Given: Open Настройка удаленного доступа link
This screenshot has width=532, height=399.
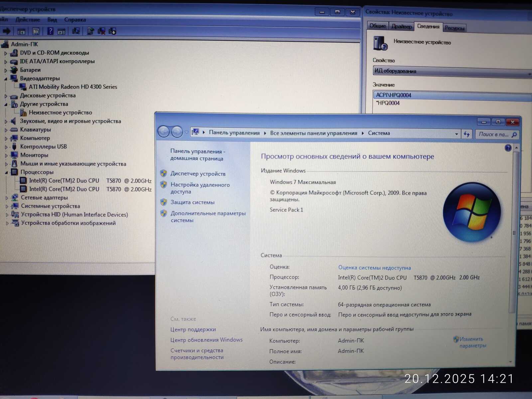Looking at the screenshot, I should coord(200,188).
